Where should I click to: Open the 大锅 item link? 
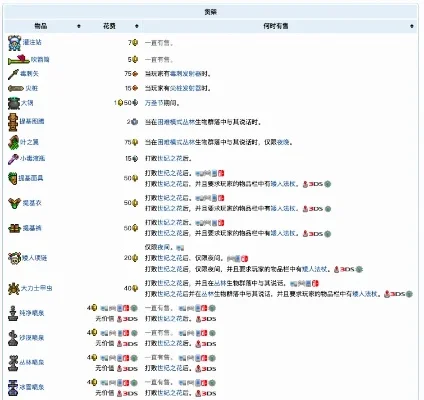(x=27, y=103)
